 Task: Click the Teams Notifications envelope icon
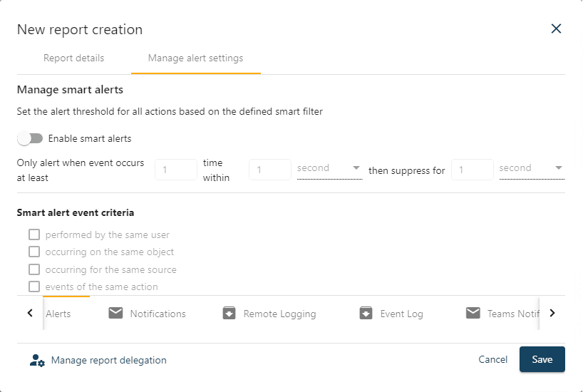[x=473, y=314]
